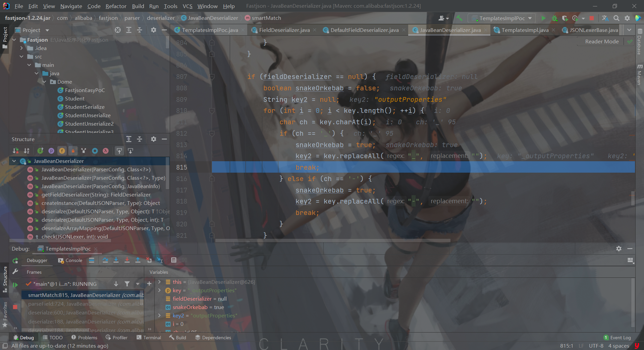Viewport: 644px width, 350px height.
Task: Force Step Into (red arrow) in debugger
Action: click(x=127, y=260)
